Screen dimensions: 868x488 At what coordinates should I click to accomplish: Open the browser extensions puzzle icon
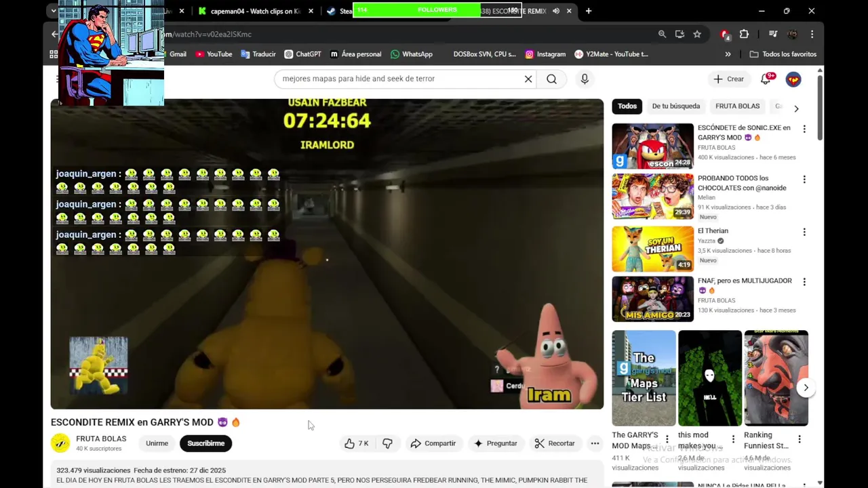point(744,34)
